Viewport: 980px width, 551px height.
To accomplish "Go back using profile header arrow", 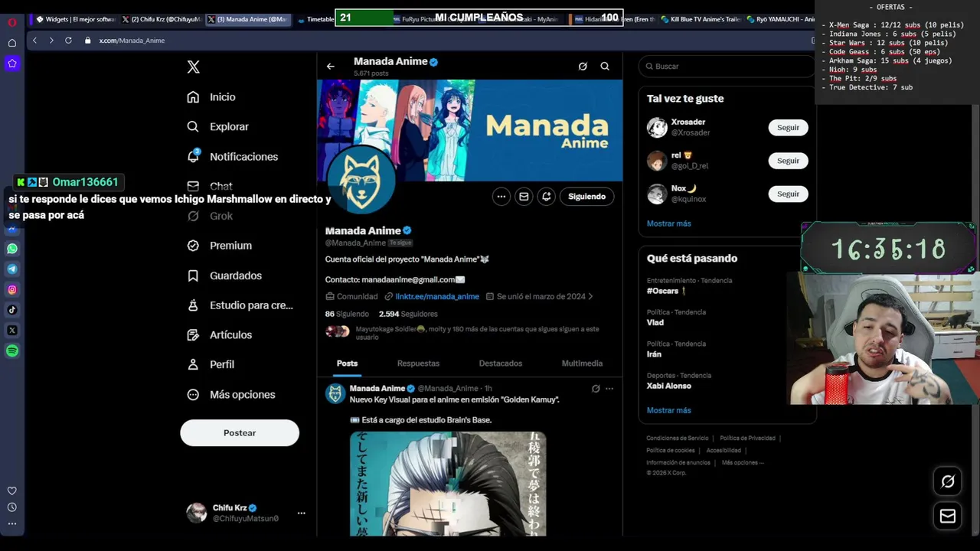I will [331, 67].
